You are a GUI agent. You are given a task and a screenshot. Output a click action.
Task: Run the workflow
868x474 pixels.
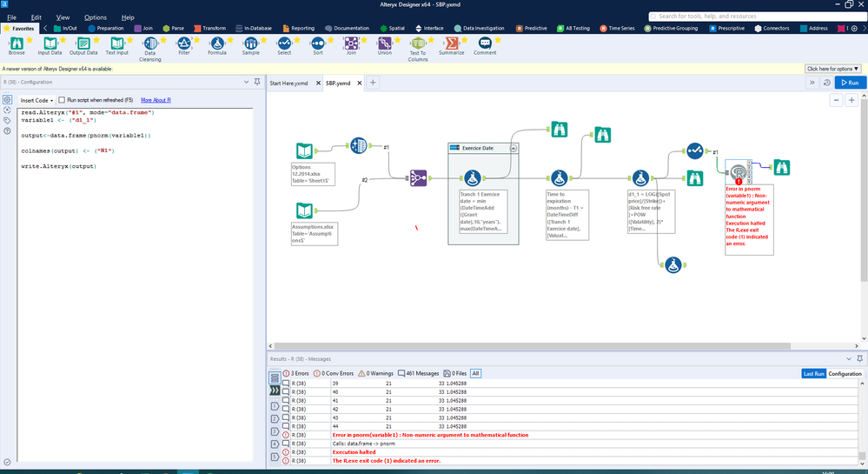(x=850, y=83)
